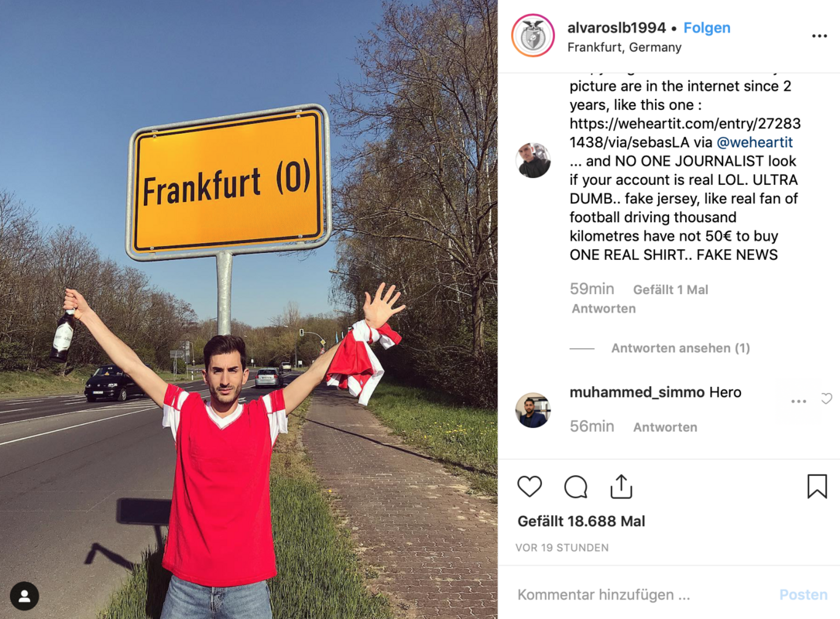
Task: Like the post with heart icon
Action: click(x=530, y=487)
